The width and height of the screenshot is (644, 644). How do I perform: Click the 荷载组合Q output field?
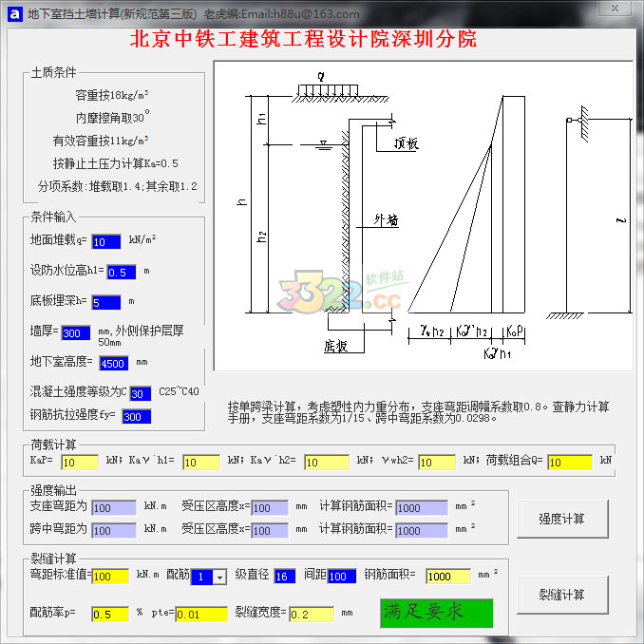coord(570,463)
